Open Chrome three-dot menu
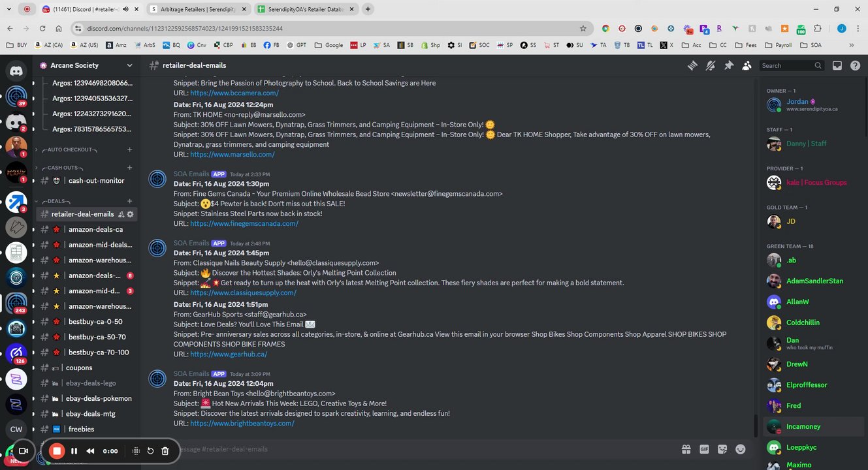 click(x=858, y=29)
